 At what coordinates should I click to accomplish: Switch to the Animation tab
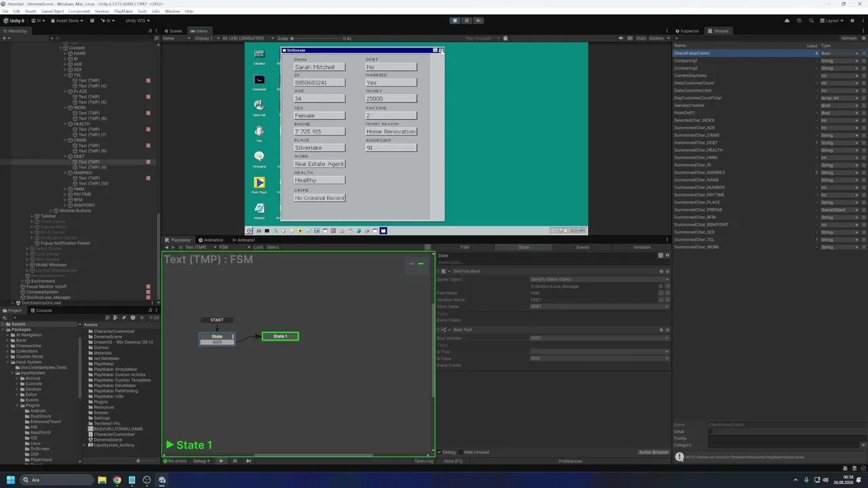tap(211, 240)
